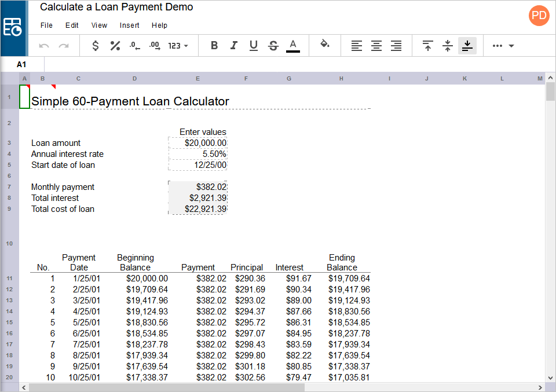
Task: Redo the last action
Action: (64, 46)
